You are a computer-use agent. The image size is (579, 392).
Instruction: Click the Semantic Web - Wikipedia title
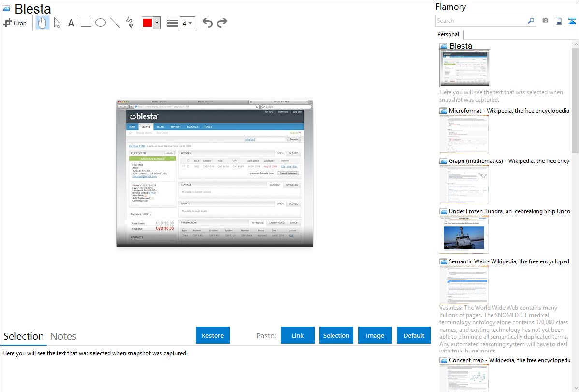[509, 261]
